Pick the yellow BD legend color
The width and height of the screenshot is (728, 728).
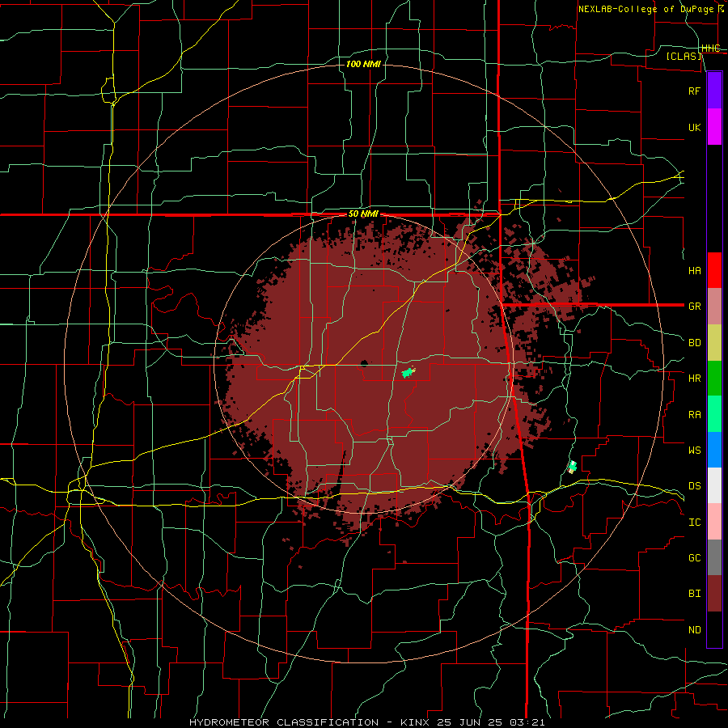[x=714, y=343]
